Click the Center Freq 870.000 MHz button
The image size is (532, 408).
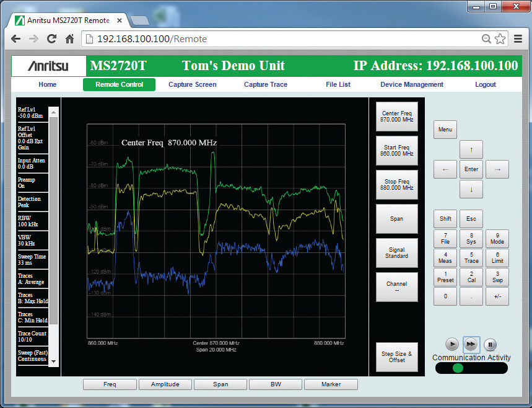(x=397, y=117)
